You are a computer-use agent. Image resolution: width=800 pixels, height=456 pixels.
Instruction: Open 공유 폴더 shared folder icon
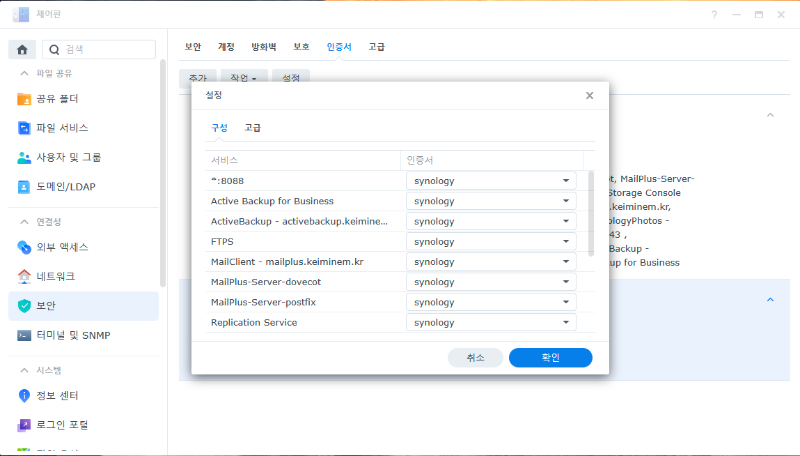tap(25, 99)
